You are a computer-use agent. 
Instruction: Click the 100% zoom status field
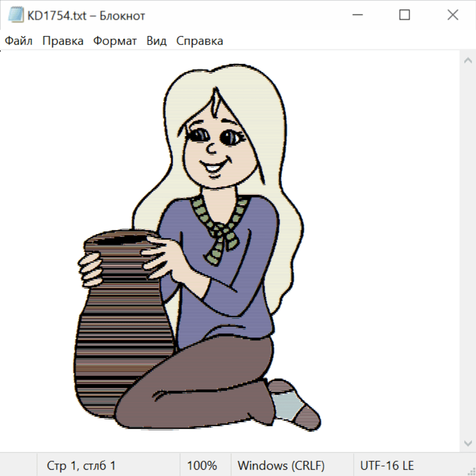pos(202,465)
